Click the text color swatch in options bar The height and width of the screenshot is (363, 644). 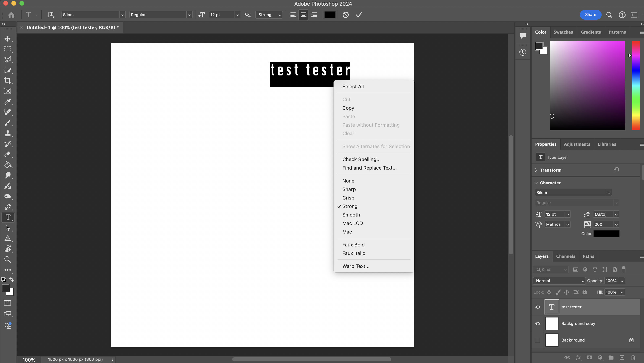[329, 15]
